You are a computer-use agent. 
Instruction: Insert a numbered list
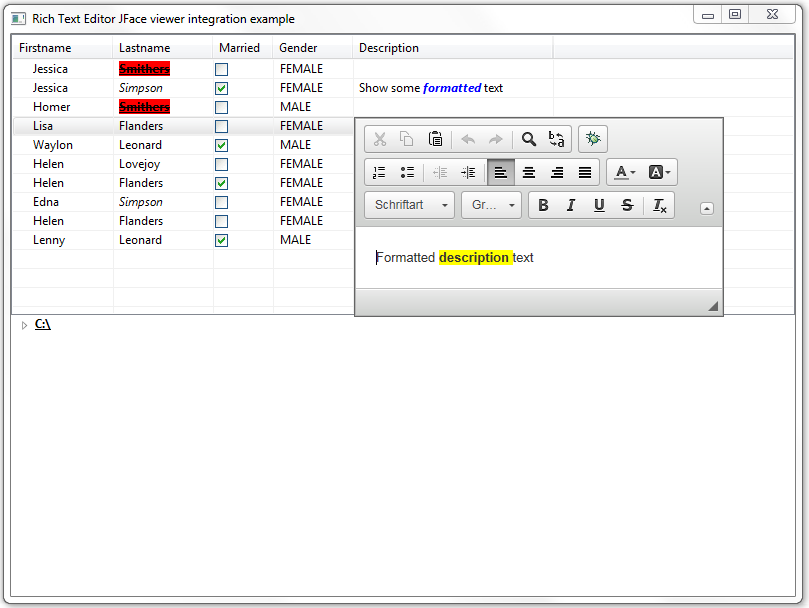tap(379, 172)
